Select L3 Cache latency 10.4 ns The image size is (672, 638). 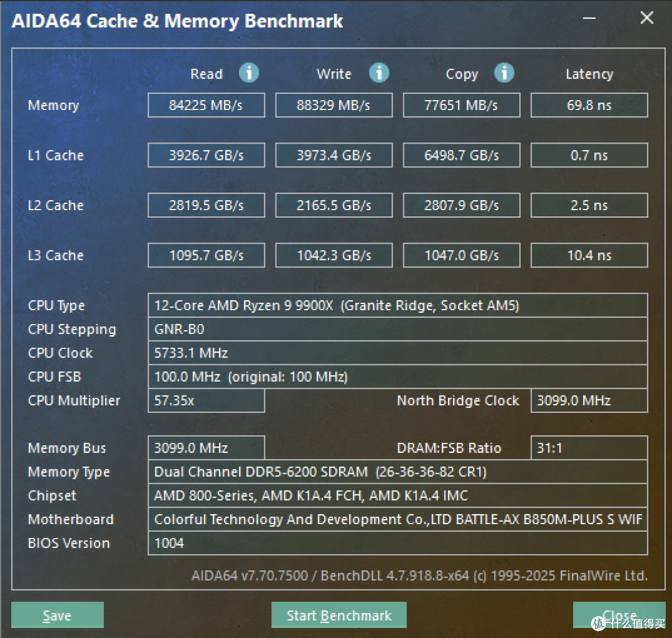(x=589, y=255)
